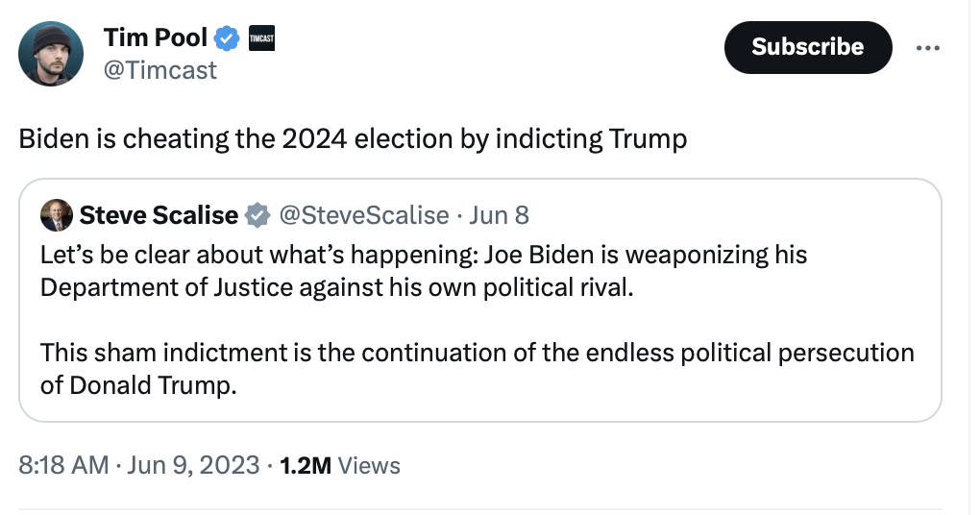Click the 'This sham indictment' paragraph
The image size is (980, 515).
pos(477,369)
